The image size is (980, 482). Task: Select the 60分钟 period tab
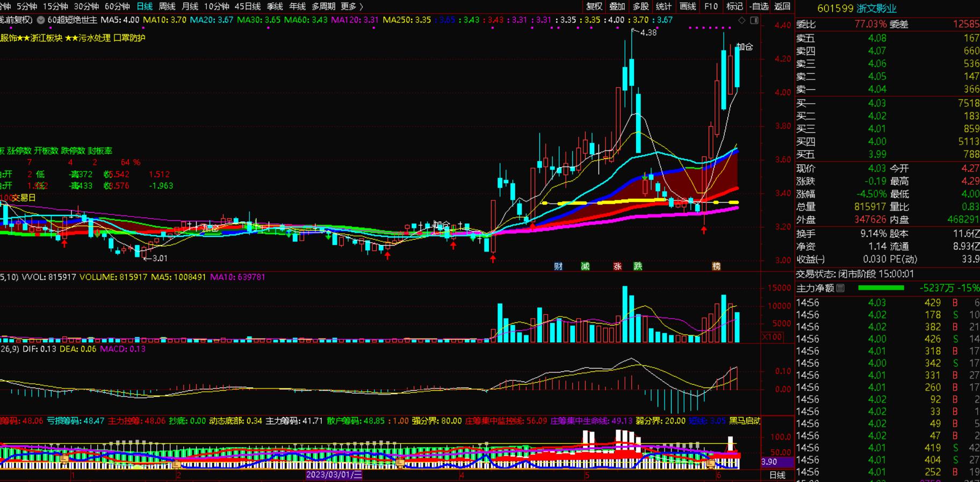tap(117, 6)
